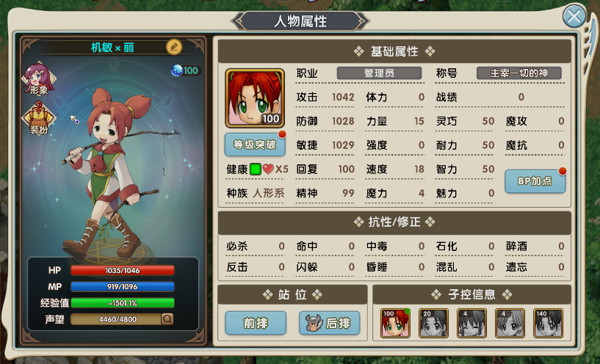The image size is (600, 364).
Task: Open the 装扮 costume icon
Action: click(x=39, y=118)
